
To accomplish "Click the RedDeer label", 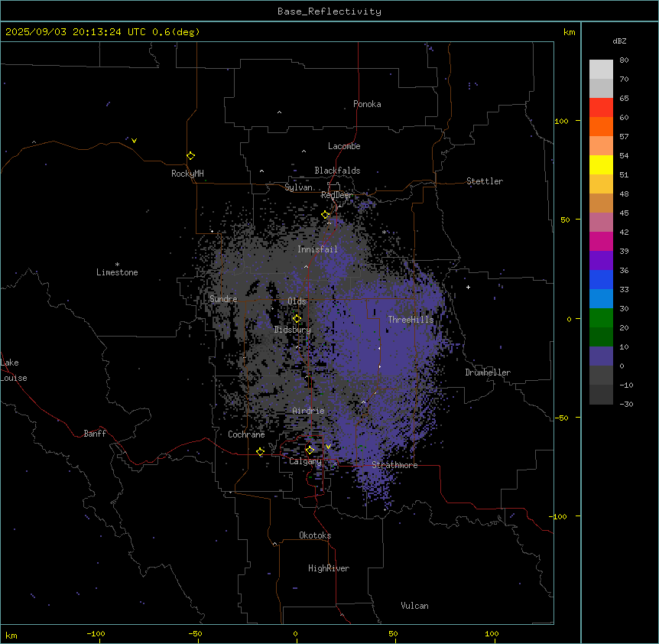I will [x=336, y=195].
